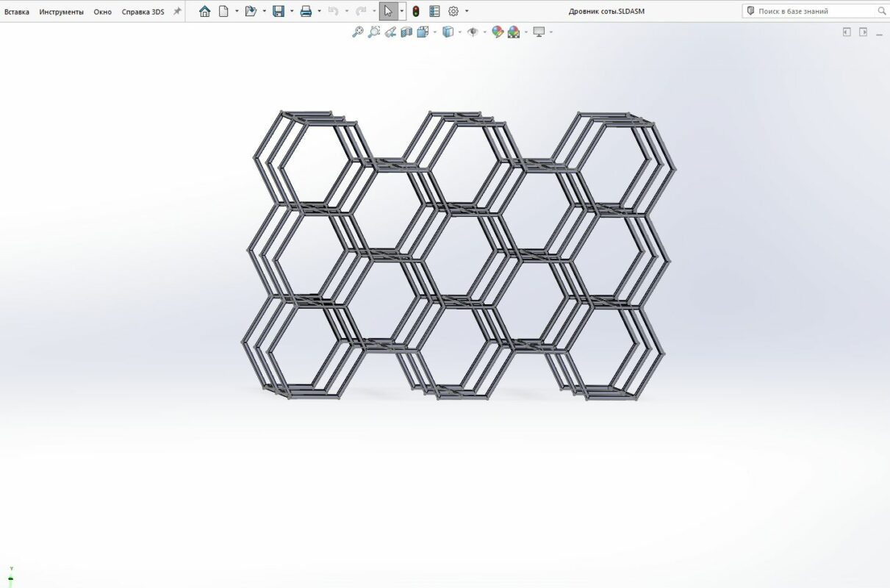
Task: Open the Окно menu
Action: [x=103, y=12]
